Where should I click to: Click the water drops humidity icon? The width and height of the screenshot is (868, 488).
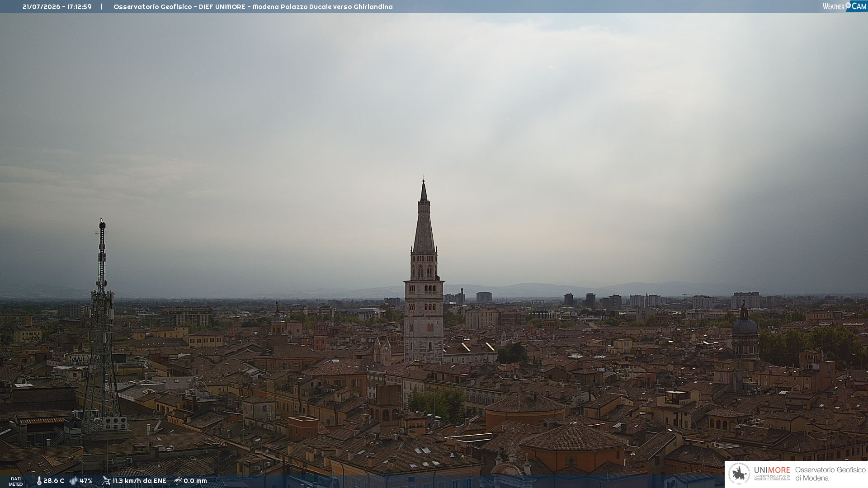tap(73, 481)
